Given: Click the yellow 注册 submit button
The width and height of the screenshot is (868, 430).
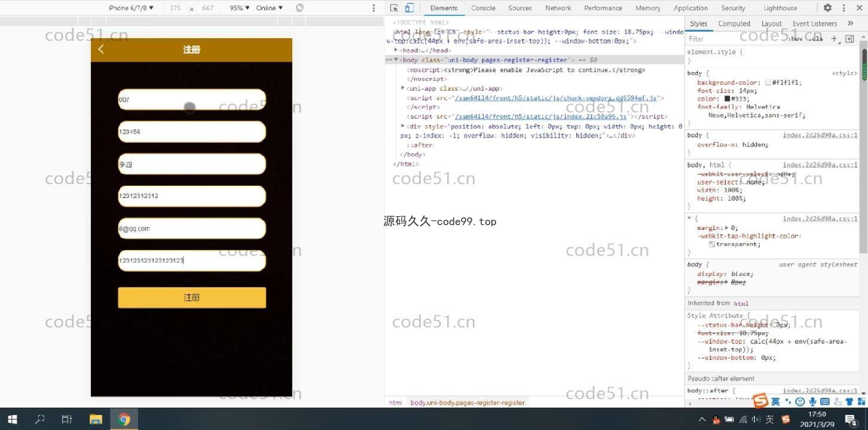Looking at the screenshot, I should [x=192, y=297].
